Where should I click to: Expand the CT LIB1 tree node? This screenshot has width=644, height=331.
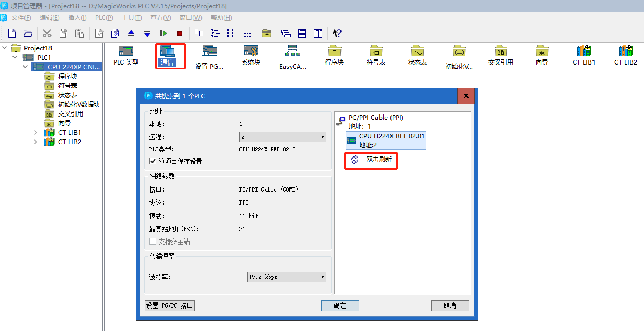(x=36, y=132)
